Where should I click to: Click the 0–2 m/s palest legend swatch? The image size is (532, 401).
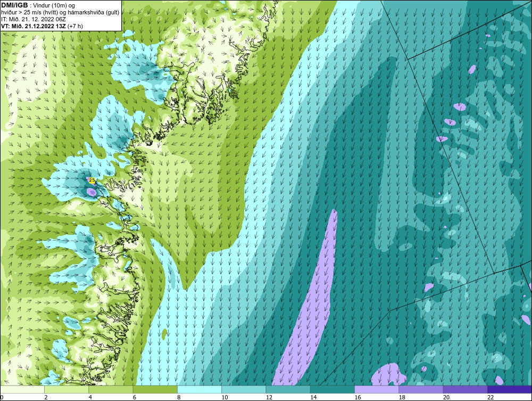(x=22, y=389)
